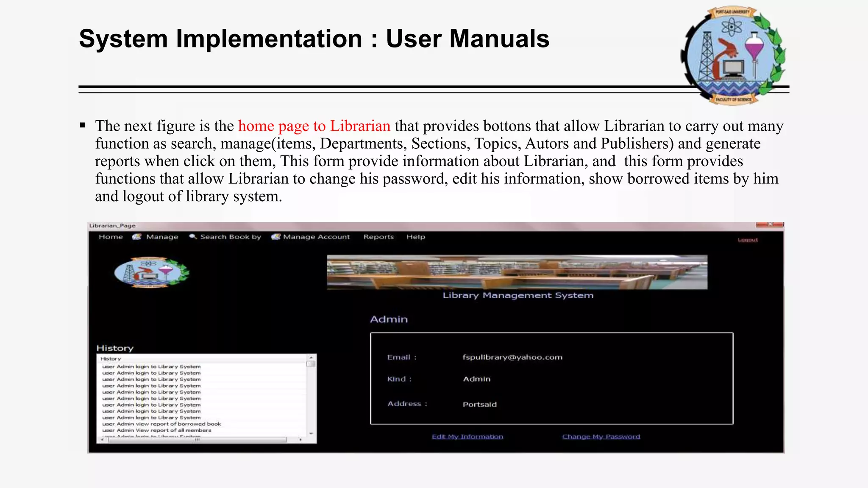The width and height of the screenshot is (868, 488).
Task: Select first 'user Admin login to Library System' row
Action: click(151, 366)
